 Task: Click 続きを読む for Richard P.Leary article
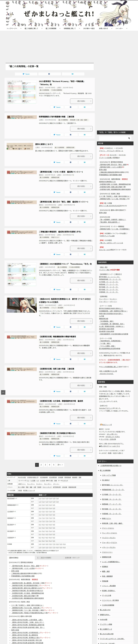pos(81,101)
